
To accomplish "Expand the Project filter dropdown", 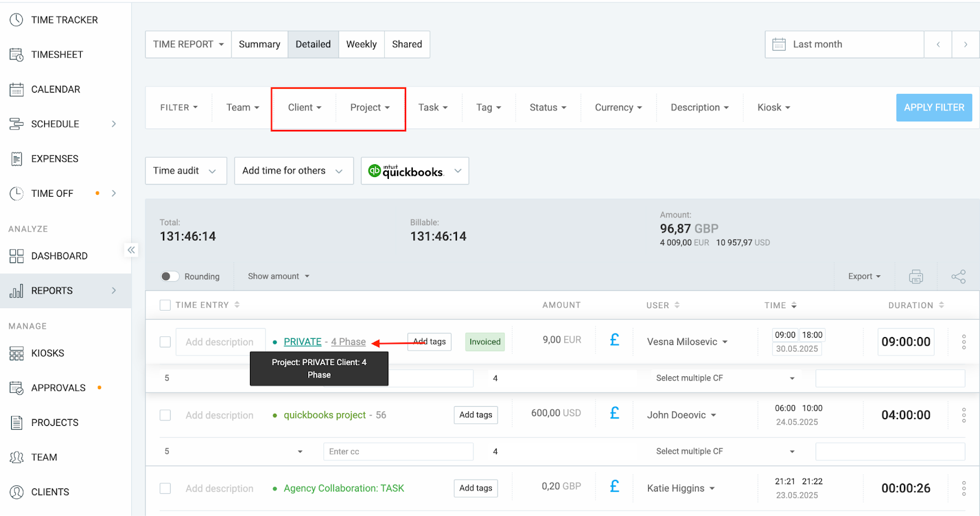I will pos(370,107).
